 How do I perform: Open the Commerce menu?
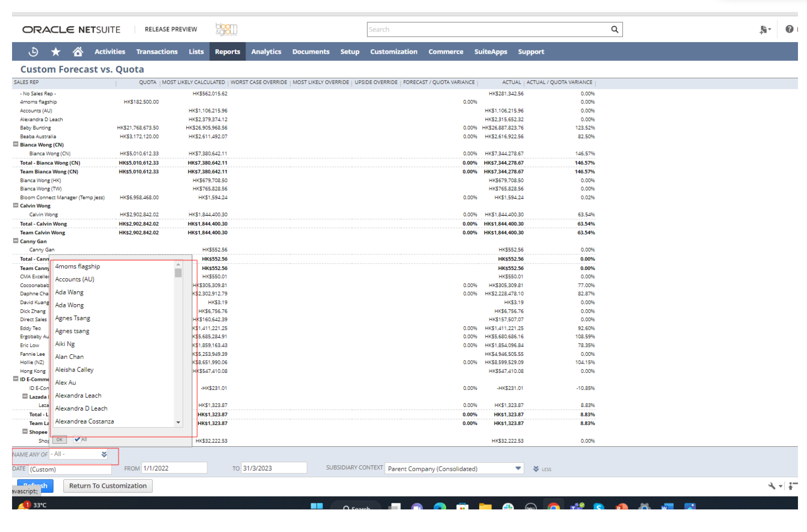point(446,52)
